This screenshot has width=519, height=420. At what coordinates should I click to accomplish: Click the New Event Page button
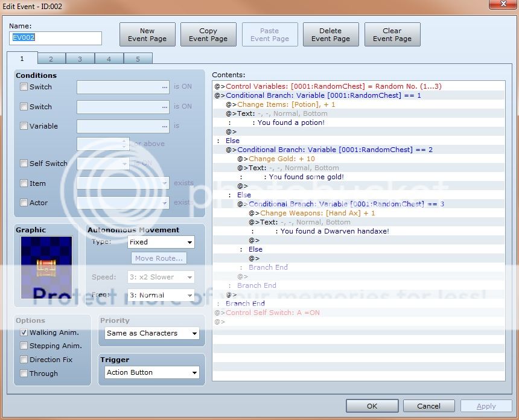pos(147,34)
